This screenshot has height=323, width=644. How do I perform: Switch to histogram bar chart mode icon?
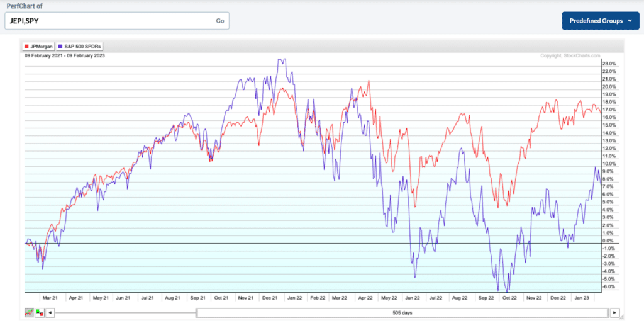click(x=40, y=313)
